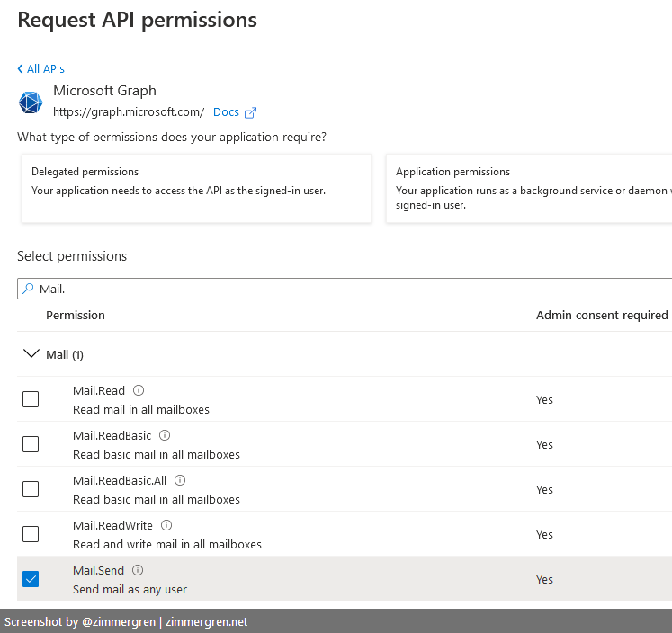
Task: Show info icon for Mail.ReadWrite
Action: (x=166, y=525)
